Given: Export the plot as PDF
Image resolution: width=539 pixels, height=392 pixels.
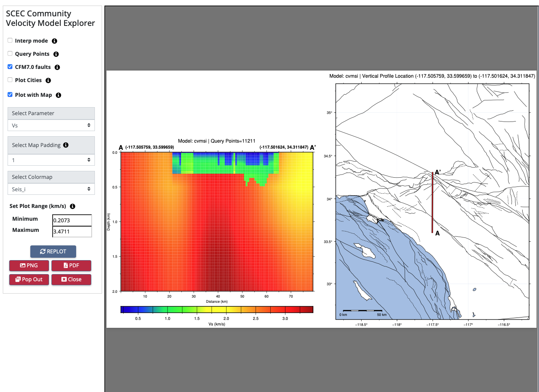Looking at the screenshot, I should point(71,265).
